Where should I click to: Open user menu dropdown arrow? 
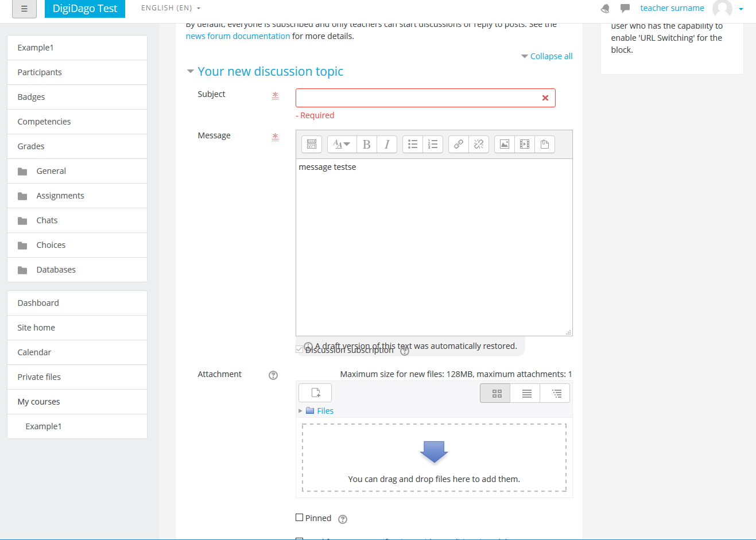(741, 9)
